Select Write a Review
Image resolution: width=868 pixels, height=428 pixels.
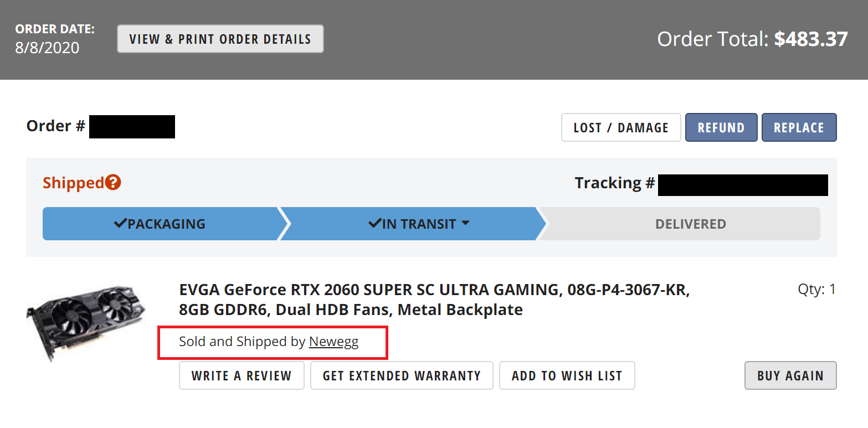click(242, 375)
